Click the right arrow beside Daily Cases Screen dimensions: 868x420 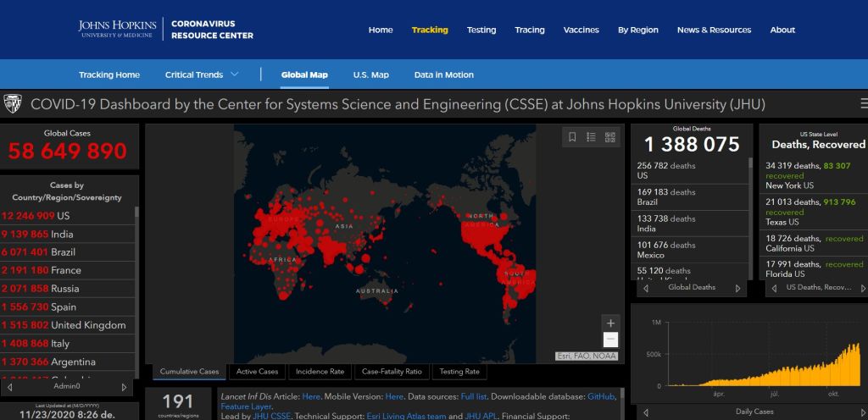(x=864, y=412)
